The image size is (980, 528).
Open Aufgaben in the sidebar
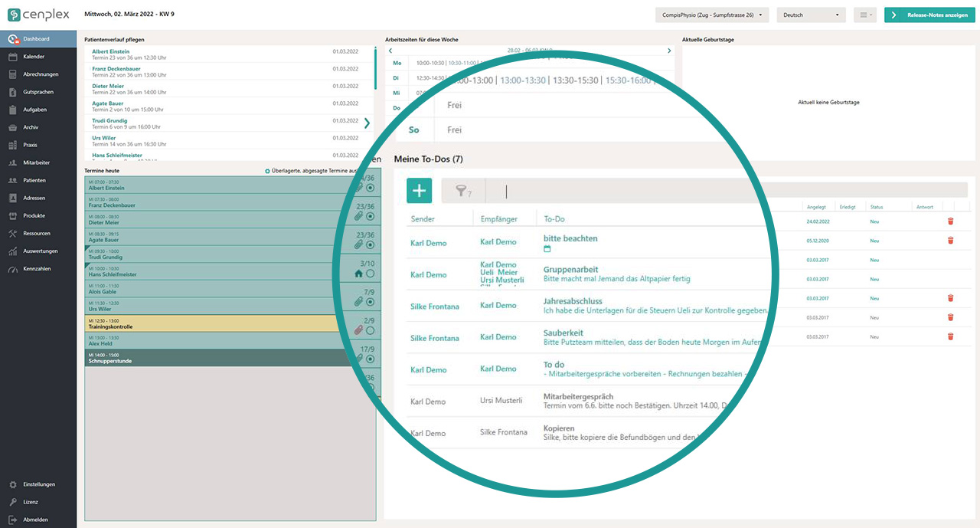[x=38, y=110]
